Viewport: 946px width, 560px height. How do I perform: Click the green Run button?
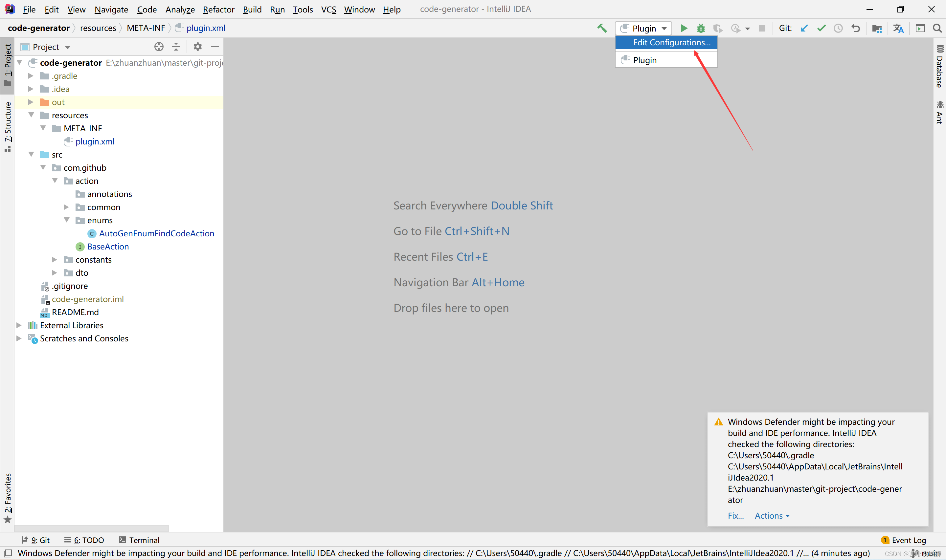[684, 28]
